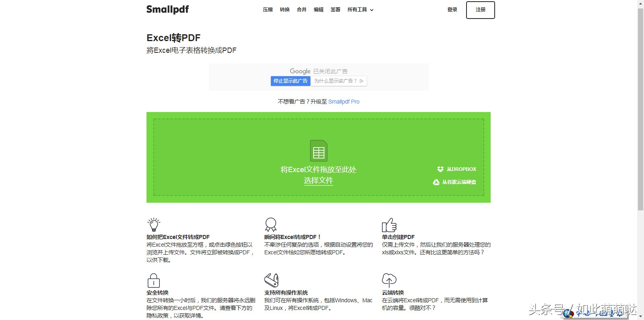644x320 pixels.
Task: Choose upload 从DROPBOX option
Action: click(457, 169)
